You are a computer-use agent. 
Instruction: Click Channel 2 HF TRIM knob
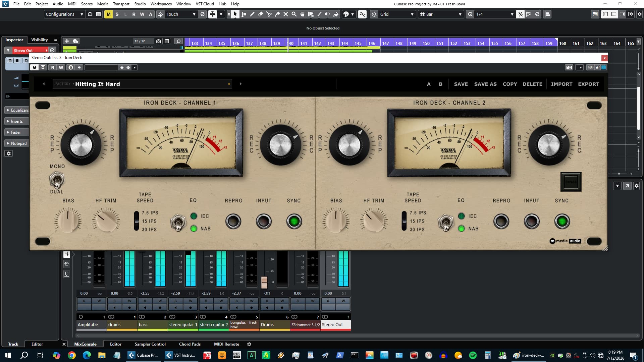374,220
